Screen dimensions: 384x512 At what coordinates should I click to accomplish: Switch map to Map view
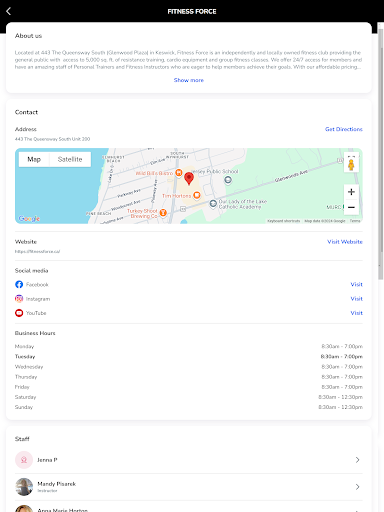[x=34, y=159]
